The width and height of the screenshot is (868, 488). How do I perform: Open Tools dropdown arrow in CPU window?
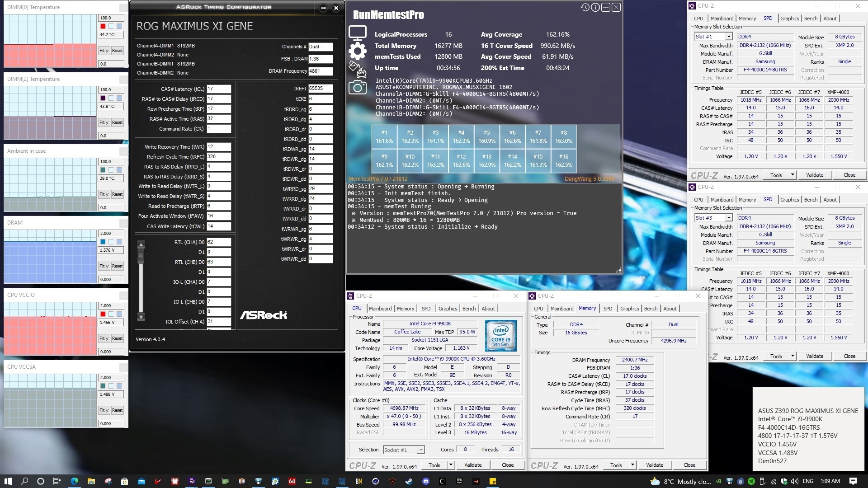[x=451, y=465]
